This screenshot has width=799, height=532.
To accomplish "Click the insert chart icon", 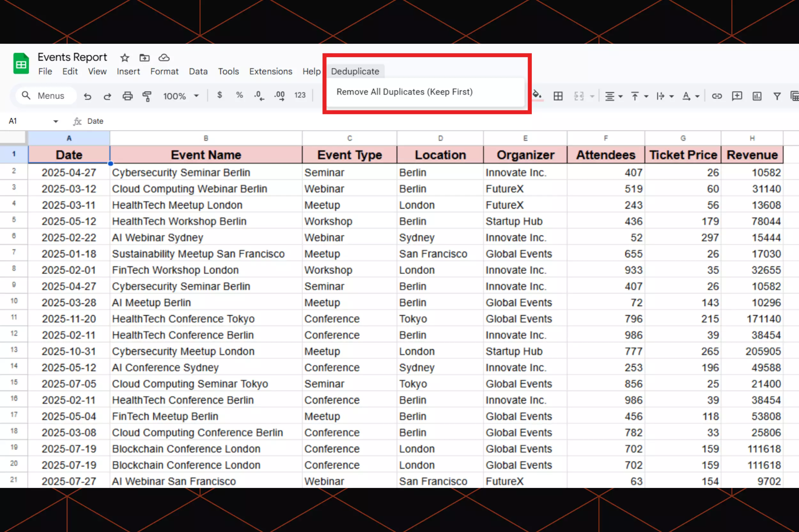I will [x=756, y=96].
